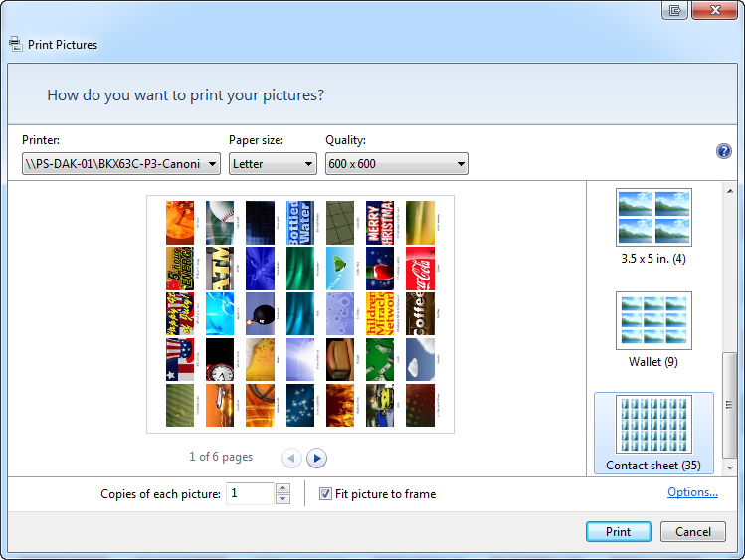
Task: Expand the Paper size dropdown
Action: pyautogui.click(x=273, y=164)
